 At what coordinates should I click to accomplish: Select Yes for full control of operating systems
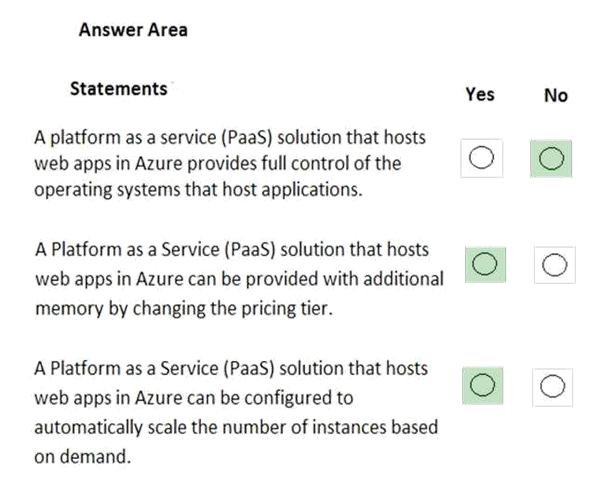point(481,158)
